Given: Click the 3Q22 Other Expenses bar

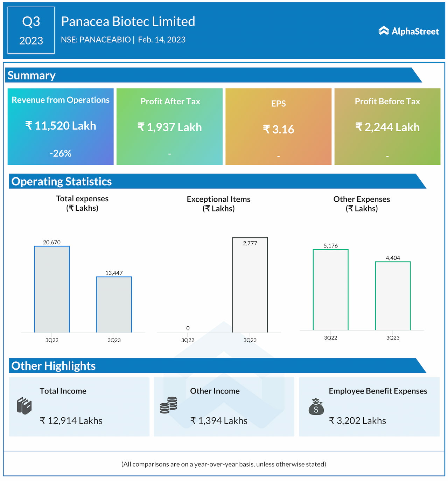Looking at the screenshot, I should [330, 290].
